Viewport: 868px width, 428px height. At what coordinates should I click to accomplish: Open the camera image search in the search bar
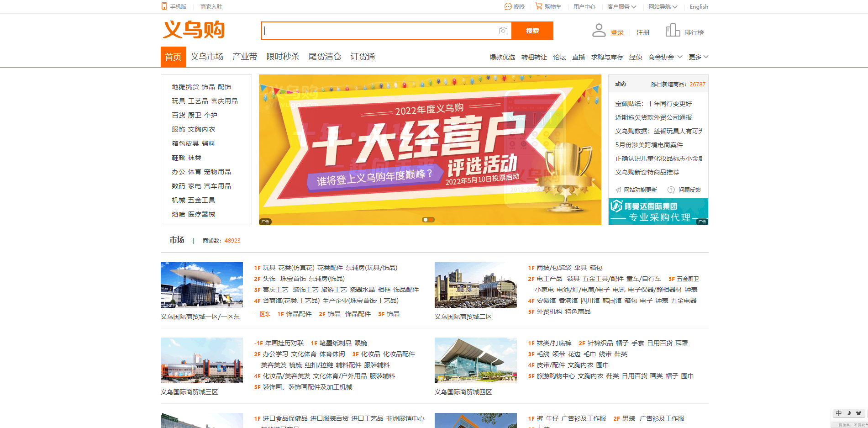(502, 31)
